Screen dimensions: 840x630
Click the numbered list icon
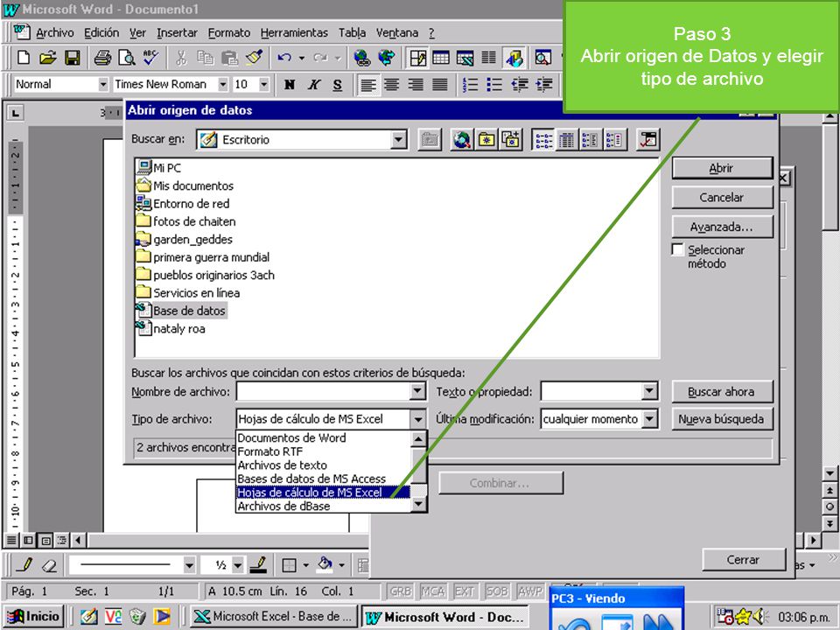point(471,84)
